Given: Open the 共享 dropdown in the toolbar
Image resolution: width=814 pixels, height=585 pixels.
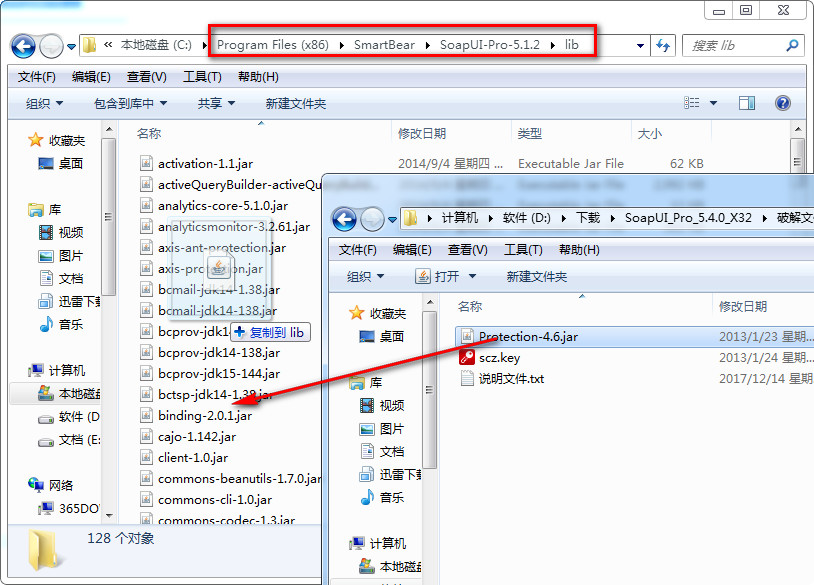Looking at the screenshot, I should point(216,103).
